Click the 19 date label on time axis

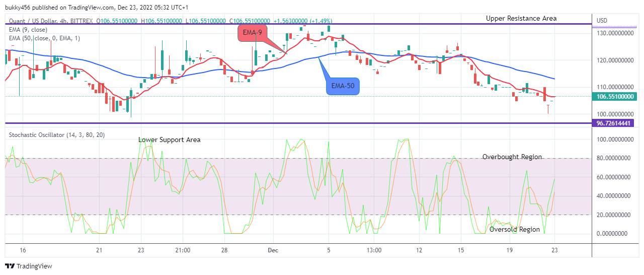tap(510, 250)
